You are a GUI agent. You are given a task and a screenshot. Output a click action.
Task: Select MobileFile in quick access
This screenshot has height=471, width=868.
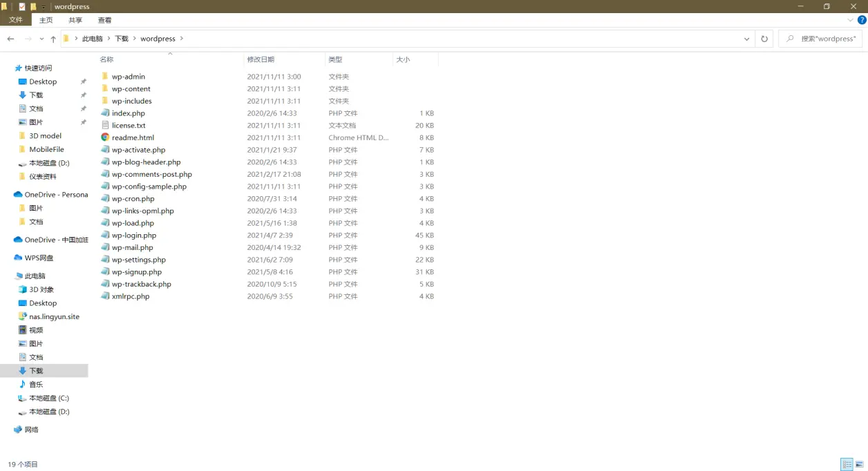pos(46,149)
